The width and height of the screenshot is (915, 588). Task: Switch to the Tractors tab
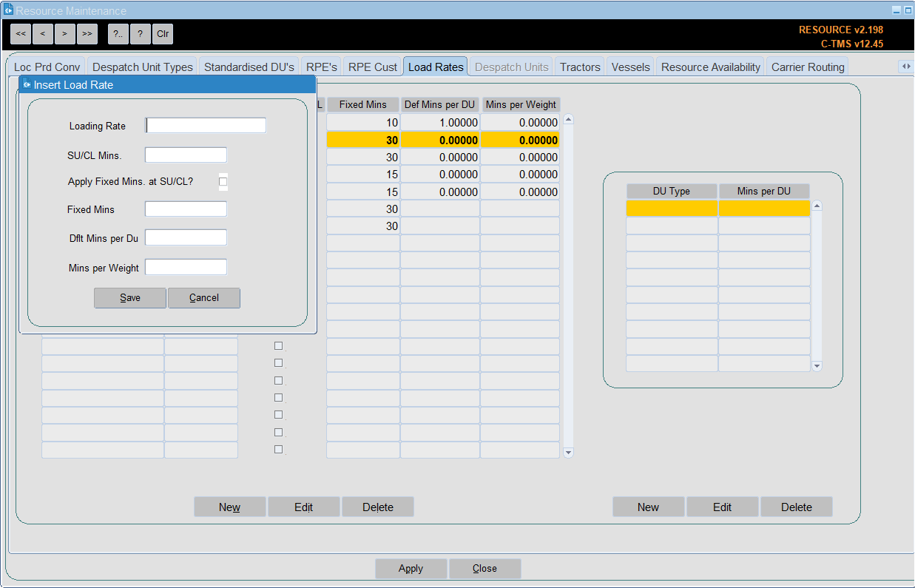tap(580, 67)
